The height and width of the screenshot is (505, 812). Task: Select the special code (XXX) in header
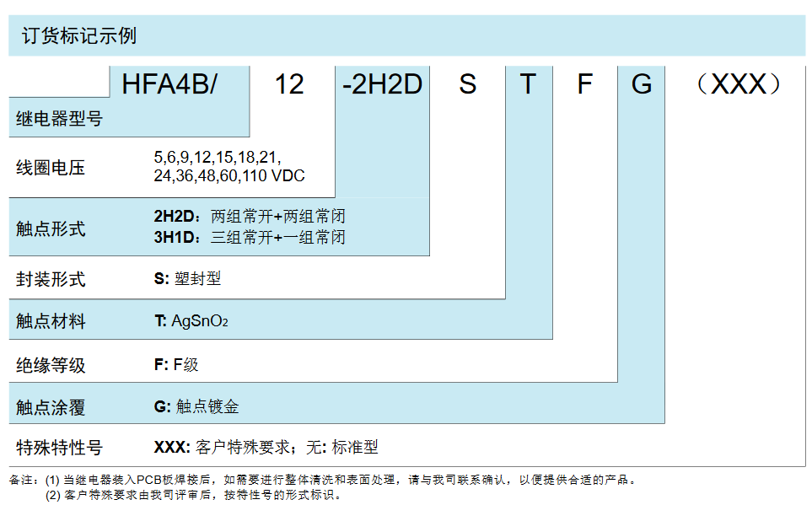pyautogui.click(x=739, y=84)
